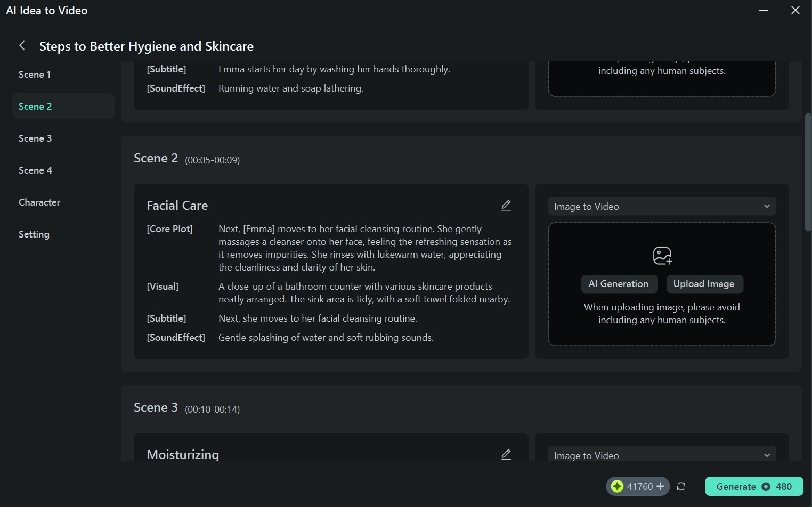Click sound effect 'Running water and soap lathering.'
This screenshot has height=507, width=812.
291,88
